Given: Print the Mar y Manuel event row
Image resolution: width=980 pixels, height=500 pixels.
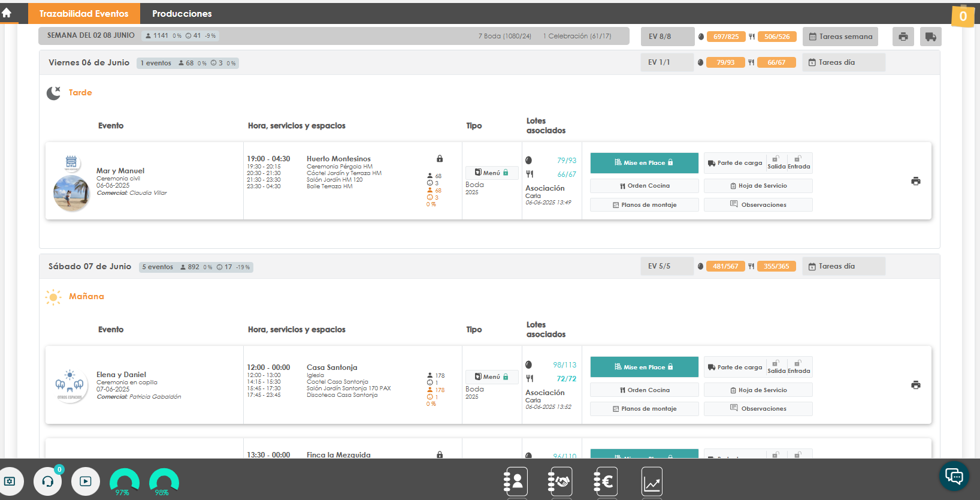Looking at the screenshot, I should [916, 181].
